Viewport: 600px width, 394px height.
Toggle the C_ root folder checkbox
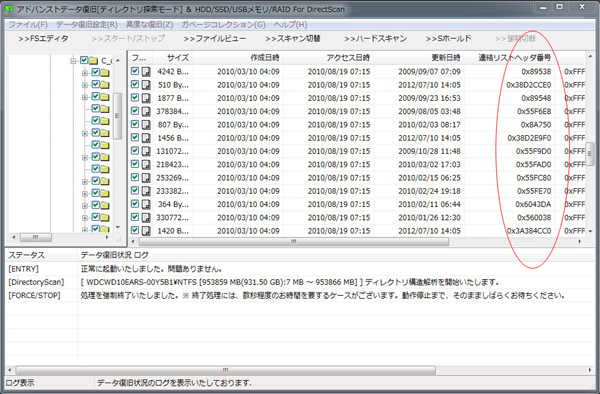(84, 60)
